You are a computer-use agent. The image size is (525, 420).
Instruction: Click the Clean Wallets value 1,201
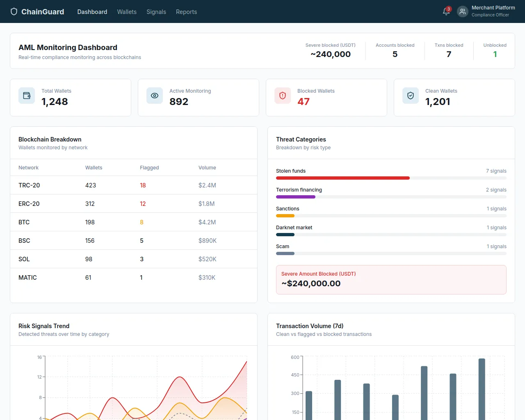pyautogui.click(x=438, y=102)
